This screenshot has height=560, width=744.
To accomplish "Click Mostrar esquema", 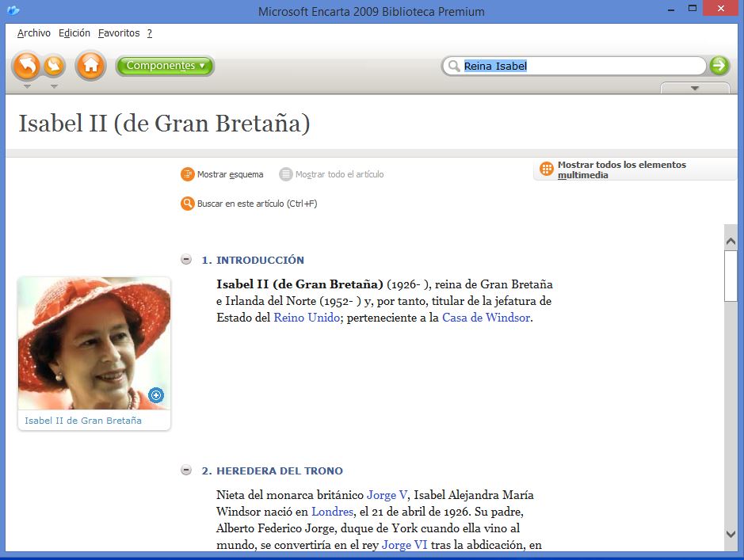I will point(230,174).
